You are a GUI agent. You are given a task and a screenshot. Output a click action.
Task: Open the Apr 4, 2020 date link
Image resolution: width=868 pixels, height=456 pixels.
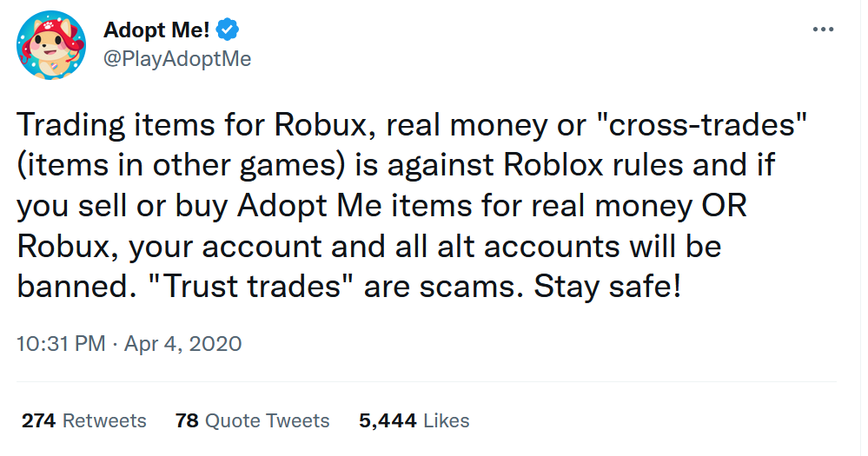182,344
